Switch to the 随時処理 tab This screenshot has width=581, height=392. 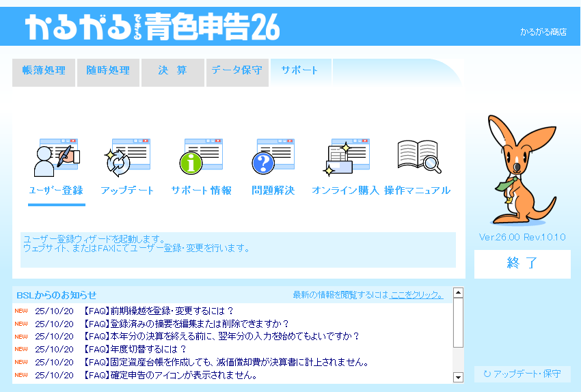click(108, 71)
